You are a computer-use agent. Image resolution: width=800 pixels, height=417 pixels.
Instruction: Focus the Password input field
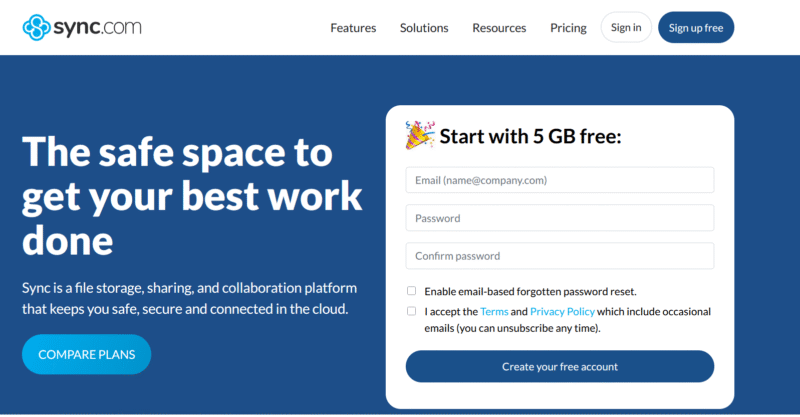coord(560,218)
